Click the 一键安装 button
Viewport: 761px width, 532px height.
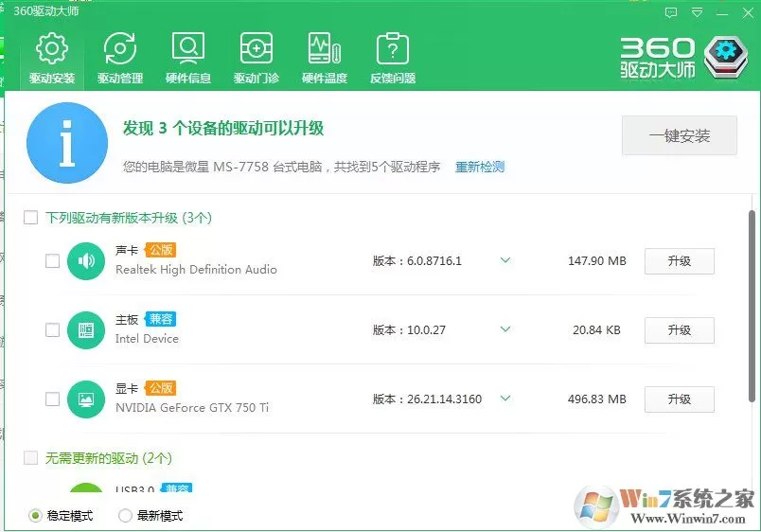(x=680, y=135)
